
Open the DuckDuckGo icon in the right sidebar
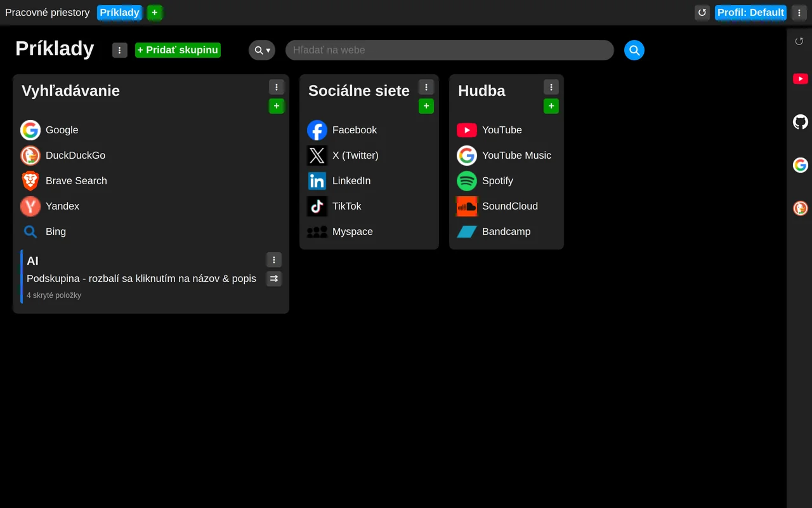(x=801, y=208)
